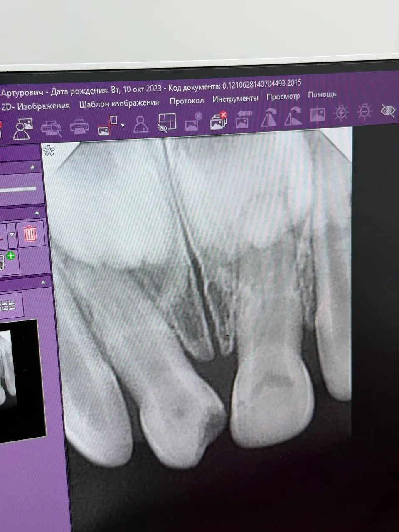Collapse the thumbnail panel section arrow
This screenshot has width=399, height=532.
(x=43, y=282)
